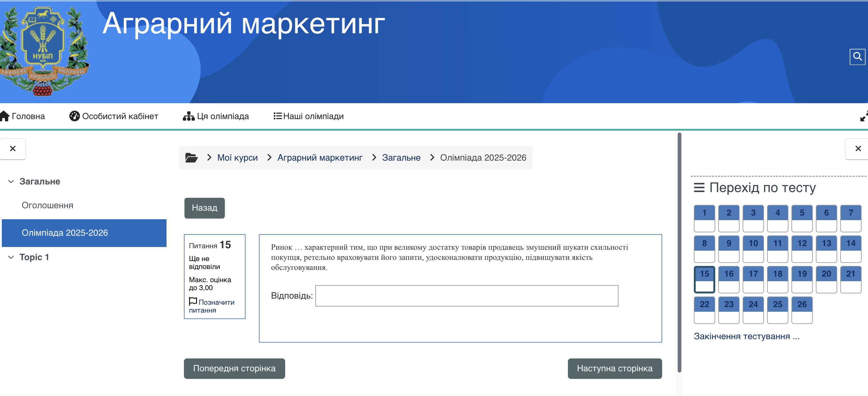Collapse the Topic 1 section chevron
Image resolution: width=868 pixels, height=396 pixels.
(x=11, y=257)
